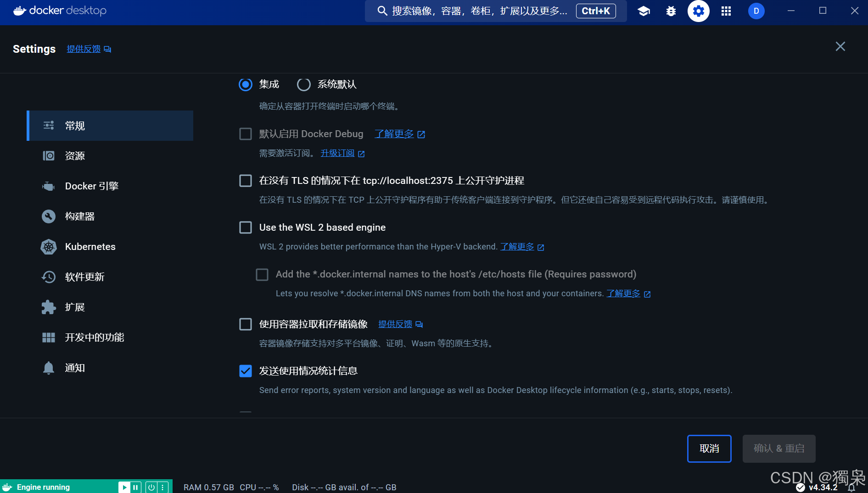Viewport: 868px width, 493px height.
Task: Switch to Docker 引擎 settings
Action: [x=110, y=186]
